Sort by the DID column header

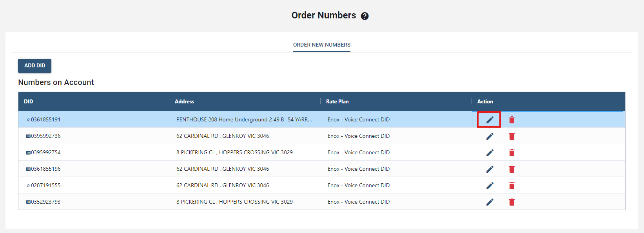pos(29,101)
